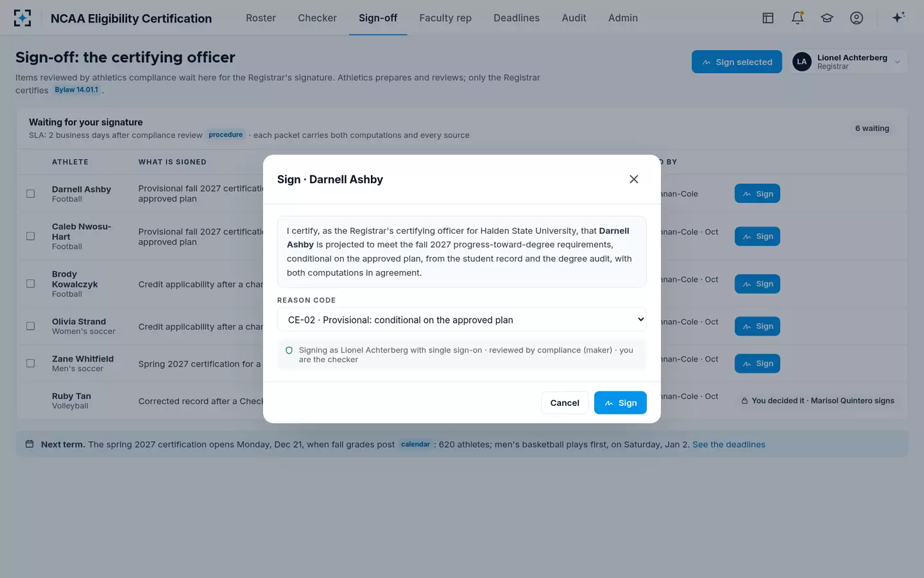Sign the Darnell Ashby row

(757, 193)
